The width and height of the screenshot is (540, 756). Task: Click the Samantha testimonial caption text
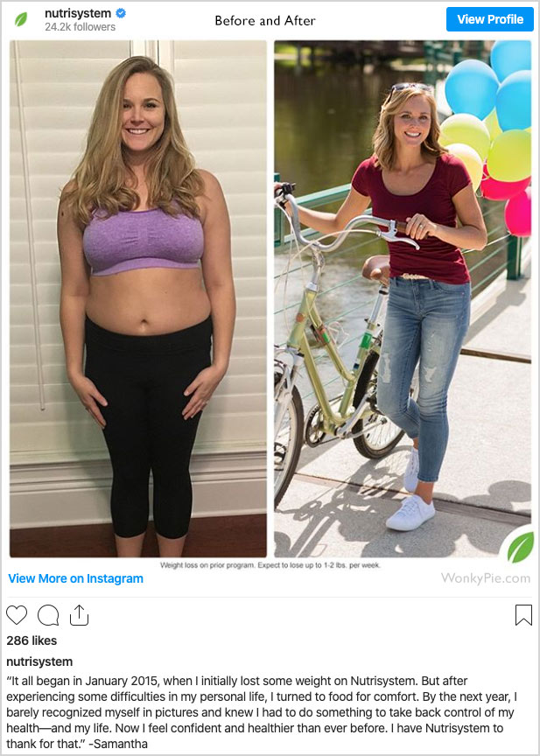262,712
